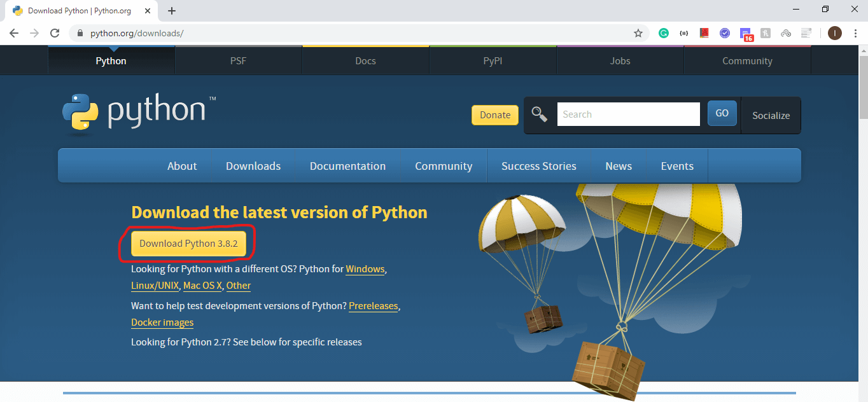868x402 pixels.
Task: Open the Success Stories menu
Action: (539, 166)
